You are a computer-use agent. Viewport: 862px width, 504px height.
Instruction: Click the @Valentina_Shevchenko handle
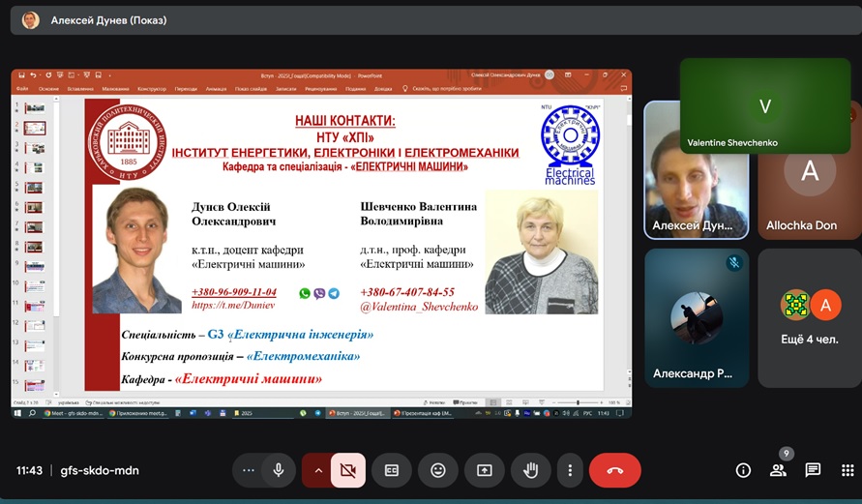click(419, 307)
